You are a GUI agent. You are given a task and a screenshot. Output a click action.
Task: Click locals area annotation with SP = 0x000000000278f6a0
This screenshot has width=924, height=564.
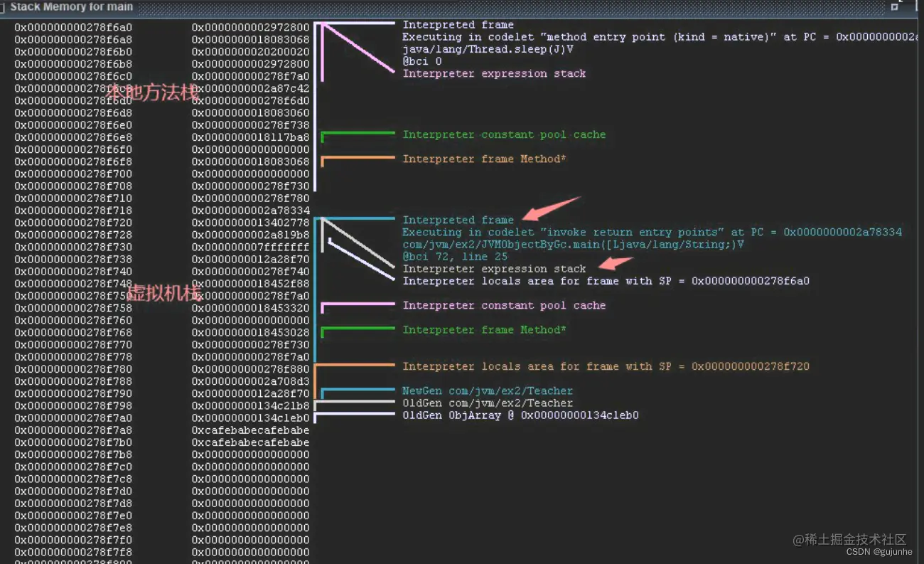[606, 281]
